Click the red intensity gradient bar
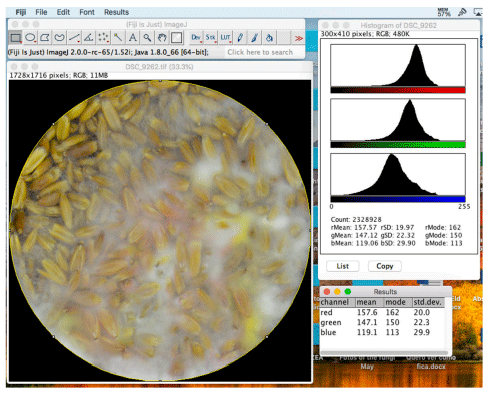This screenshot has height=394, width=490. coord(398,90)
